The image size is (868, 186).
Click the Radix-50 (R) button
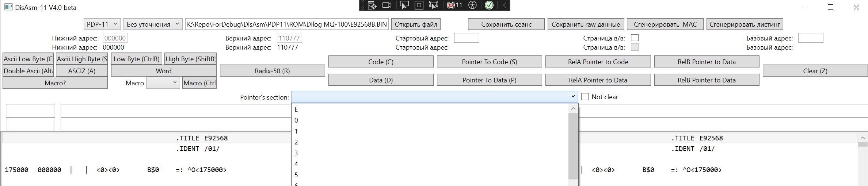pyautogui.click(x=272, y=71)
